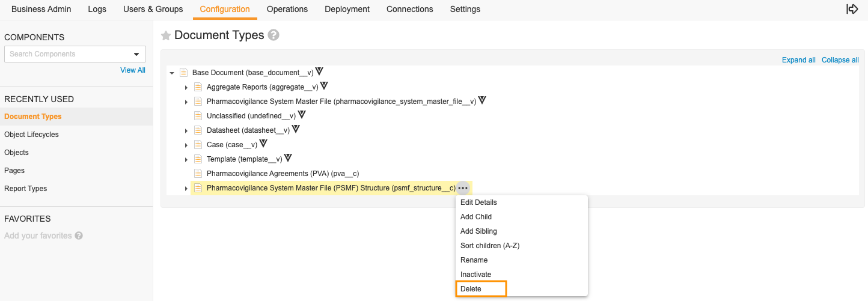
Task: Expand the Template (template__v) node
Action: point(186,159)
